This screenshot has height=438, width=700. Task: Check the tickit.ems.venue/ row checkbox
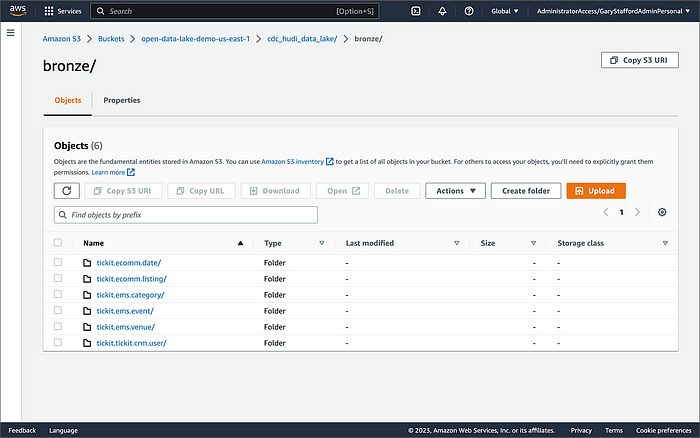click(x=58, y=326)
